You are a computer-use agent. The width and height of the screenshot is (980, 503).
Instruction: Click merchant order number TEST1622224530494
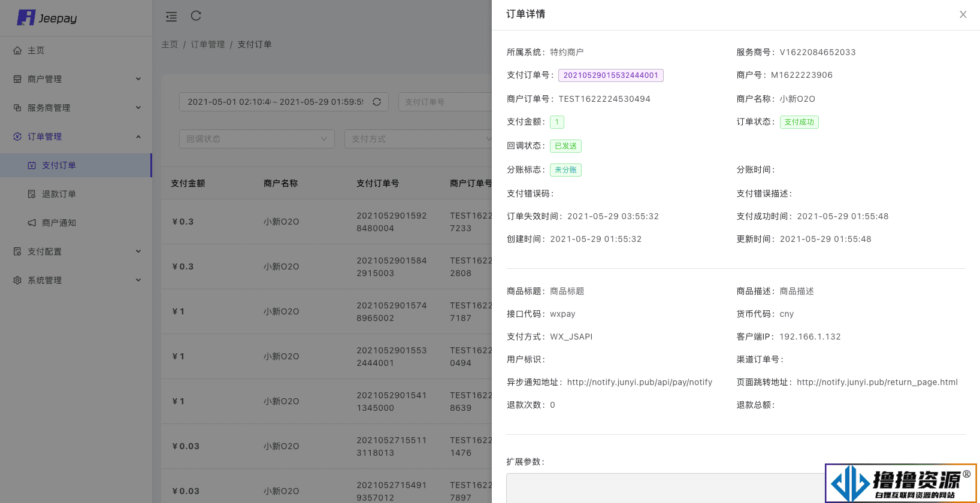click(604, 99)
